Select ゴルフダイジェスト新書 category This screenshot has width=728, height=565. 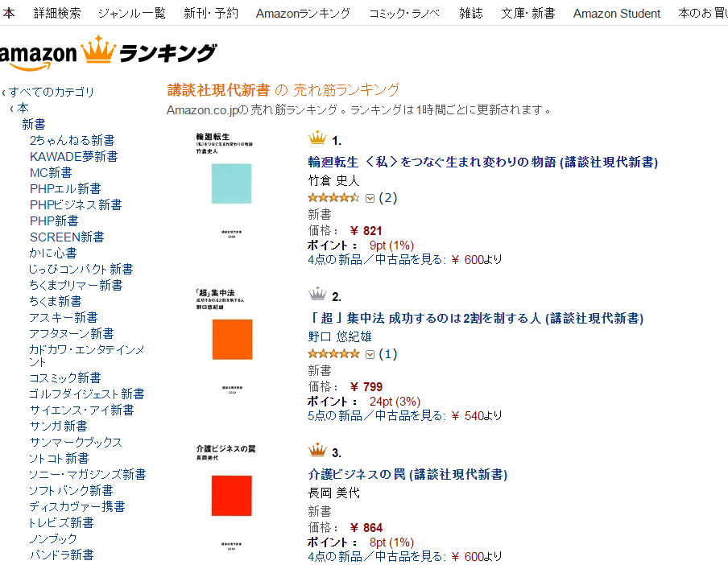[x=87, y=394]
